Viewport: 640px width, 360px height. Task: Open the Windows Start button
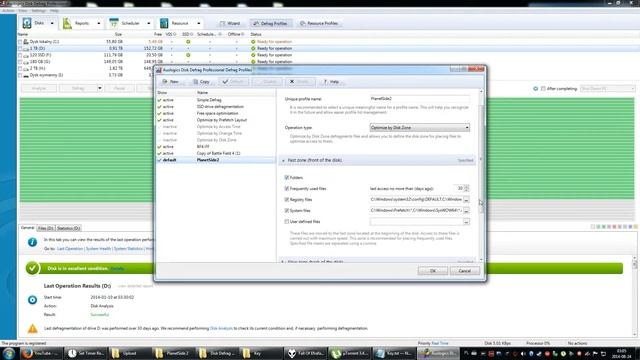pos(8,353)
